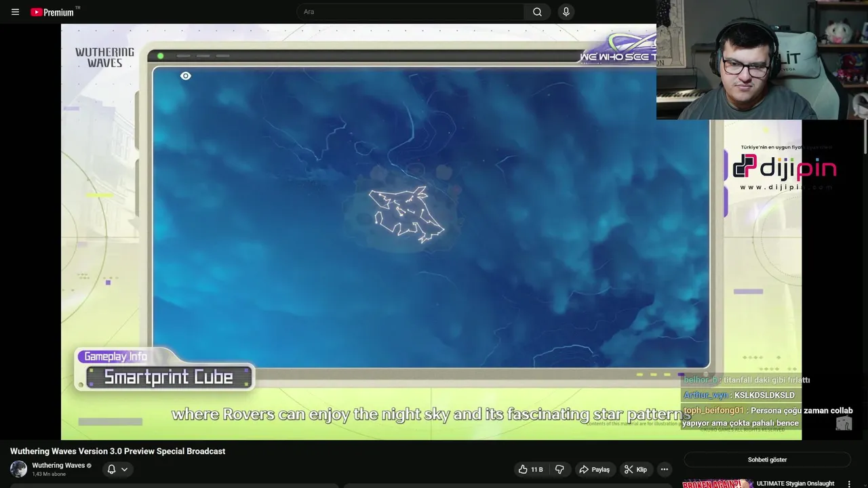Start voice search with microphone icon
Viewport: 868px width, 488px height.
[x=566, y=12]
